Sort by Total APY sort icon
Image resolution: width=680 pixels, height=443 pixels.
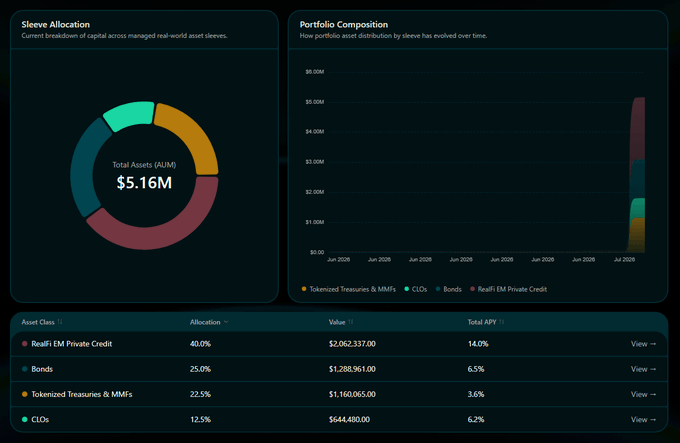[x=501, y=322]
